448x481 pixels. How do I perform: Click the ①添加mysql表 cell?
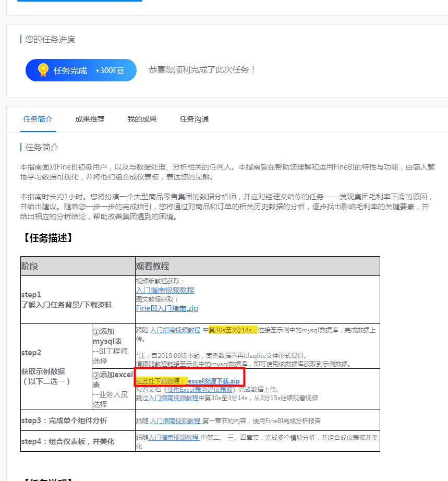tap(114, 346)
